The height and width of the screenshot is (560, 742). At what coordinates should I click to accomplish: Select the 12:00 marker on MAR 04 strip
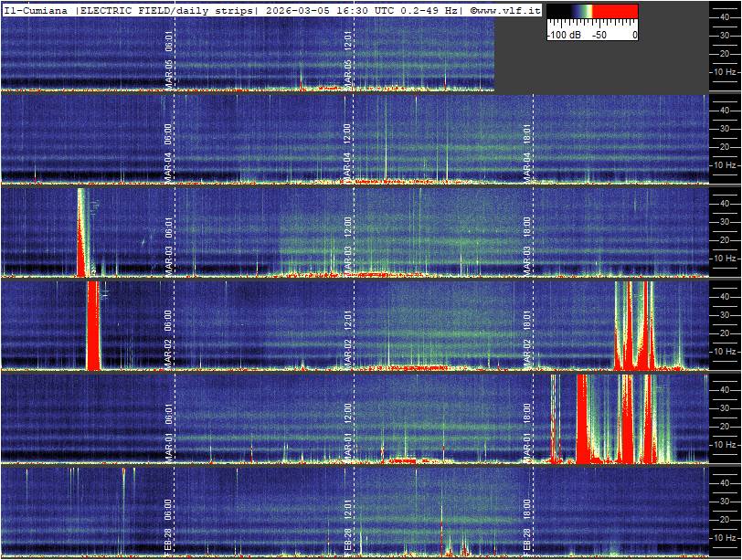pyautogui.click(x=349, y=143)
